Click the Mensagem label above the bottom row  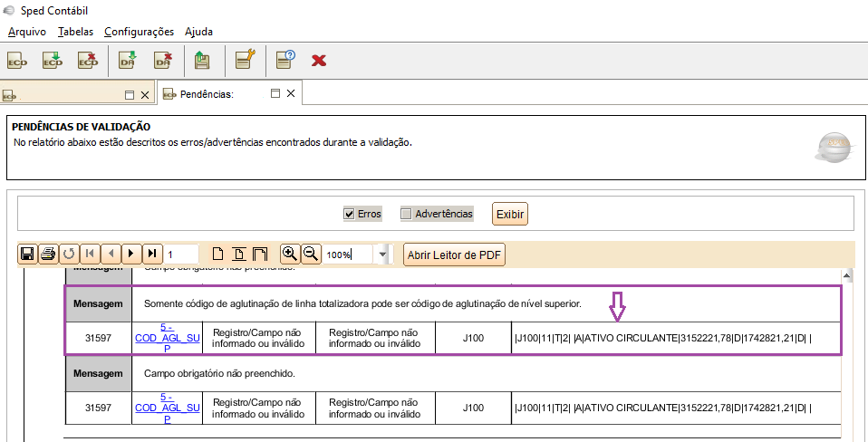(98, 373)
